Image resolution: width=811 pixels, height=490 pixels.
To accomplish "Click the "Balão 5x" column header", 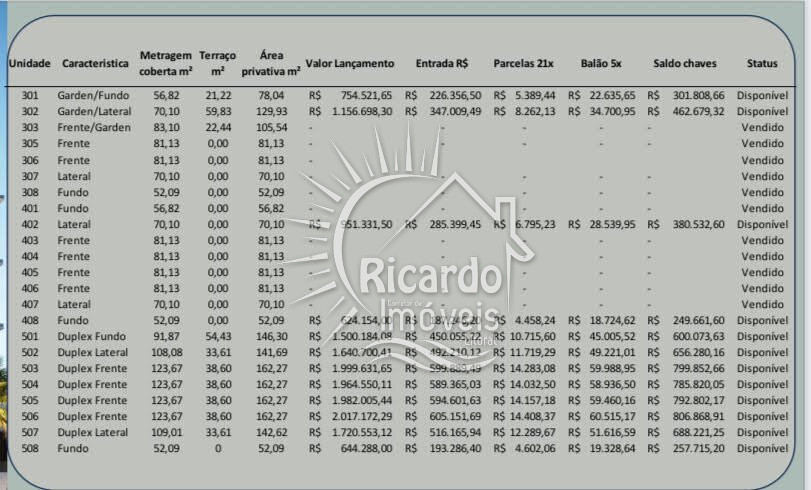I will click(x=601, y=63).
